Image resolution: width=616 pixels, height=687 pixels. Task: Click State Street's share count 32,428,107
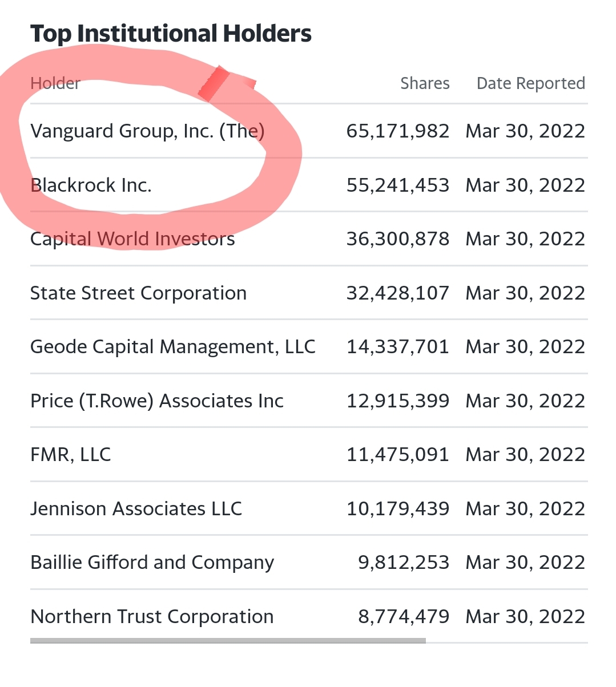point(398,293)
